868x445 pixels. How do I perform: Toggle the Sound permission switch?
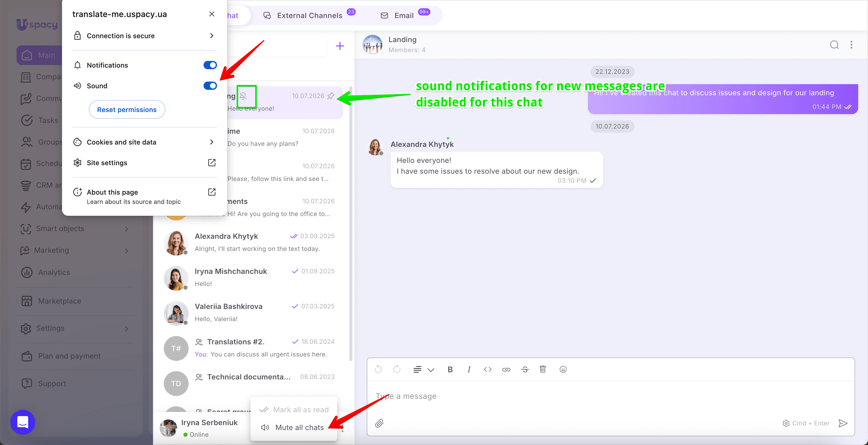coord(210,86)
